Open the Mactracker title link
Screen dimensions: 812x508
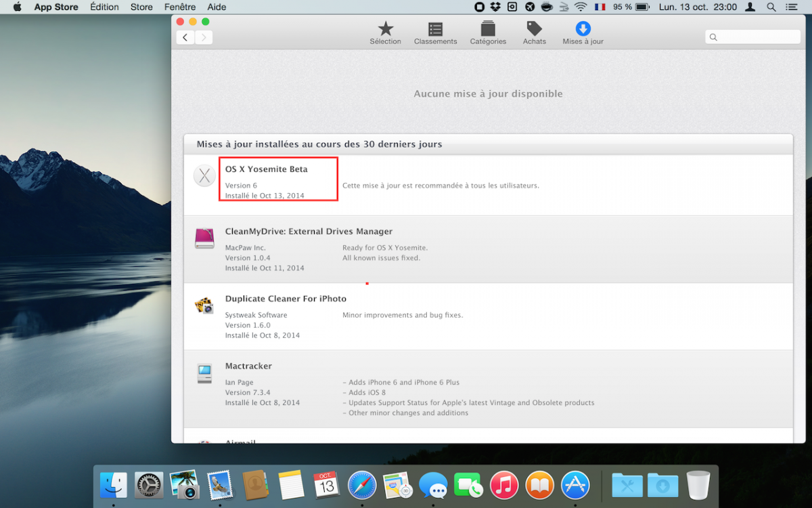(x=248, y=366)
